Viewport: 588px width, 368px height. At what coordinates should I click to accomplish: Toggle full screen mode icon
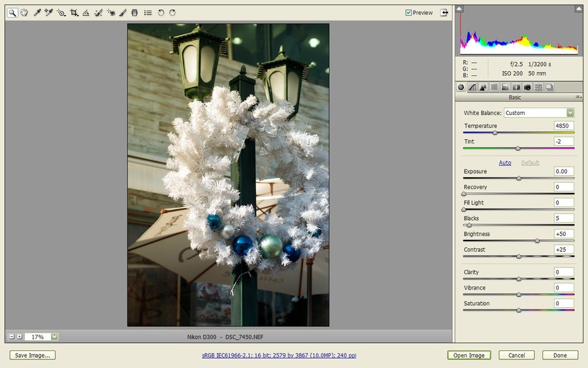[x=444, y=12]
